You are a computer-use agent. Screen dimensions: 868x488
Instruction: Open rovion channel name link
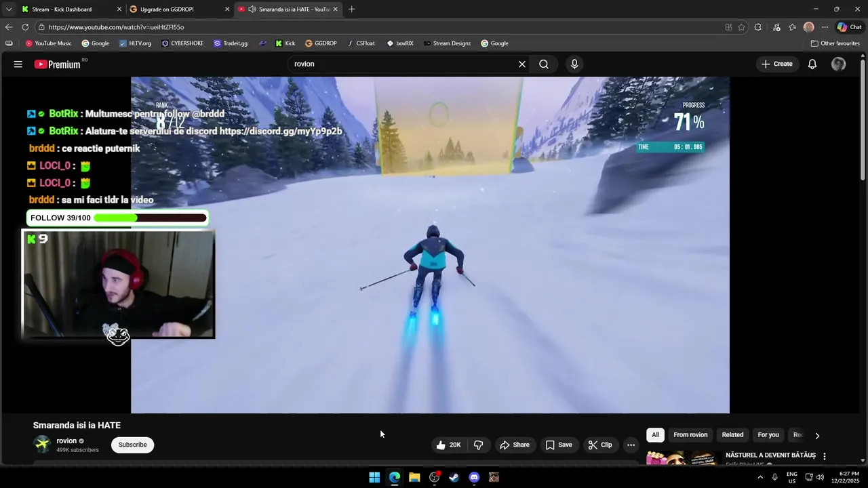tap(66, 441)
